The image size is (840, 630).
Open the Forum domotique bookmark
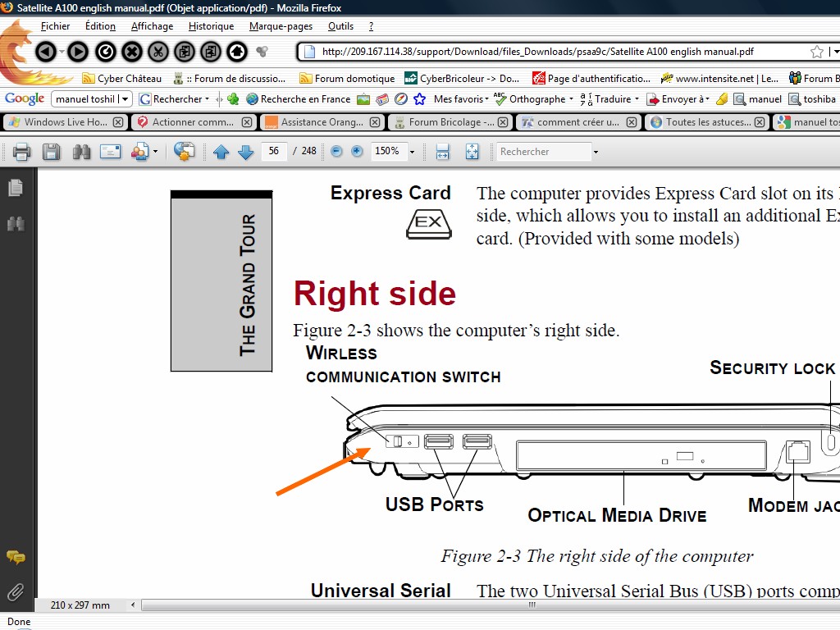tap(347, 79)
